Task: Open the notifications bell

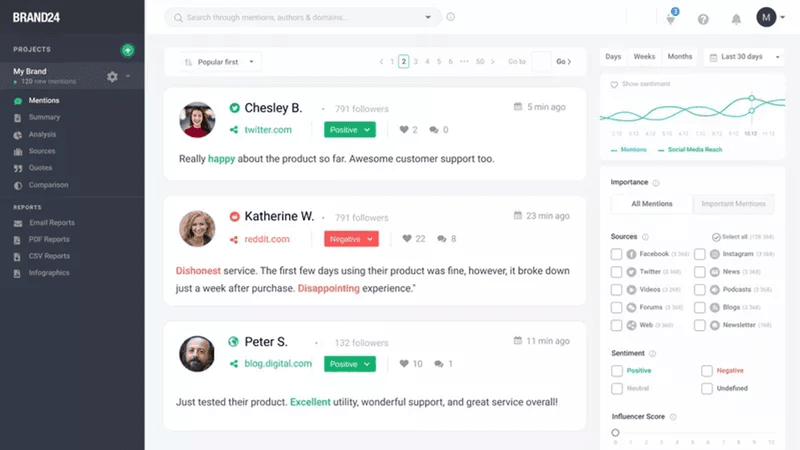Action: 736,19
